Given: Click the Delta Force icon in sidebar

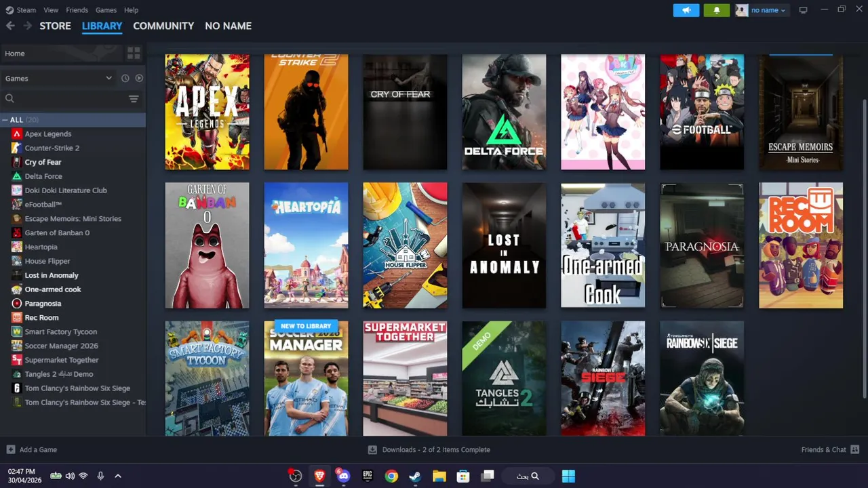Looking at the screenshot, I should [17, 176].
